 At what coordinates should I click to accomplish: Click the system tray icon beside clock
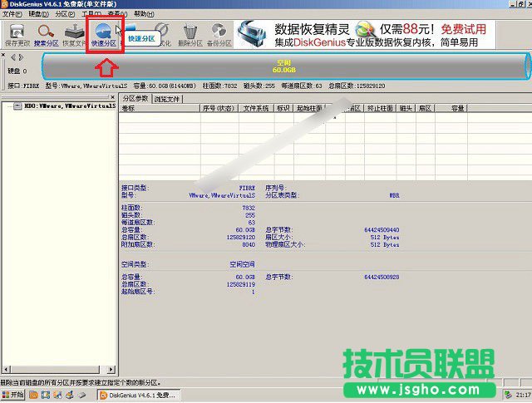pyautogui.click(x=508, y=395)
